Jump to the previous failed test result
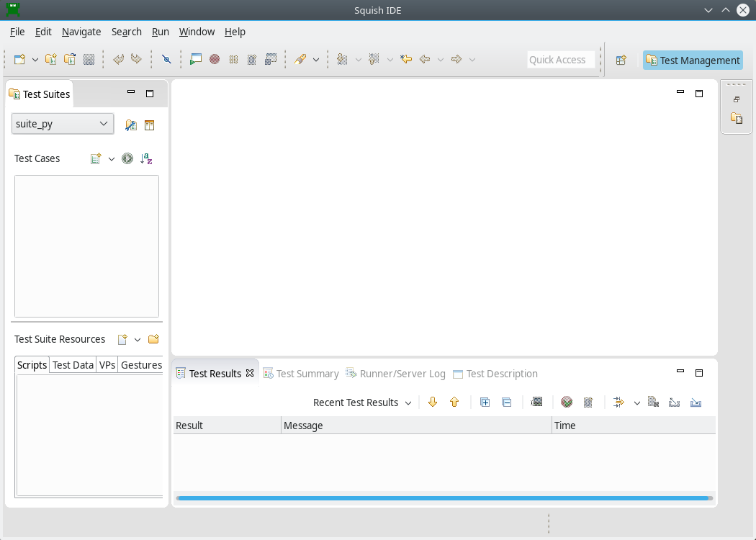Image resolution: width=756 pixels, height=540 pixels. click(x=454, y=402)
